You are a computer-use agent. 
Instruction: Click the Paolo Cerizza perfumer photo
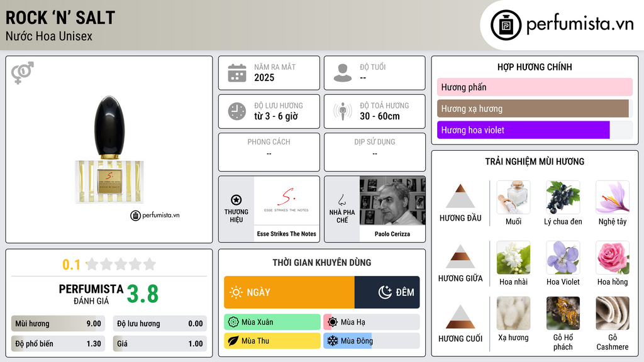(392, 200)
